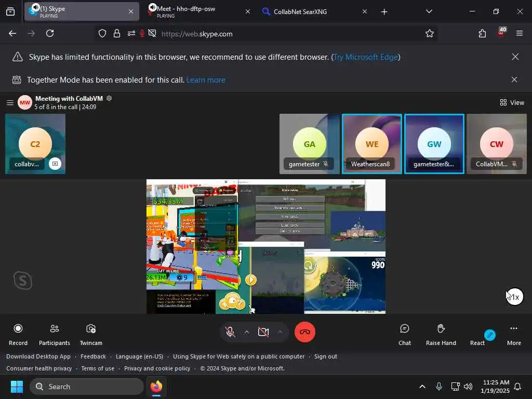Open the Terms of use link
This screenshot has width=532, height=399.
pyautogui.click(x=98, y=368)
